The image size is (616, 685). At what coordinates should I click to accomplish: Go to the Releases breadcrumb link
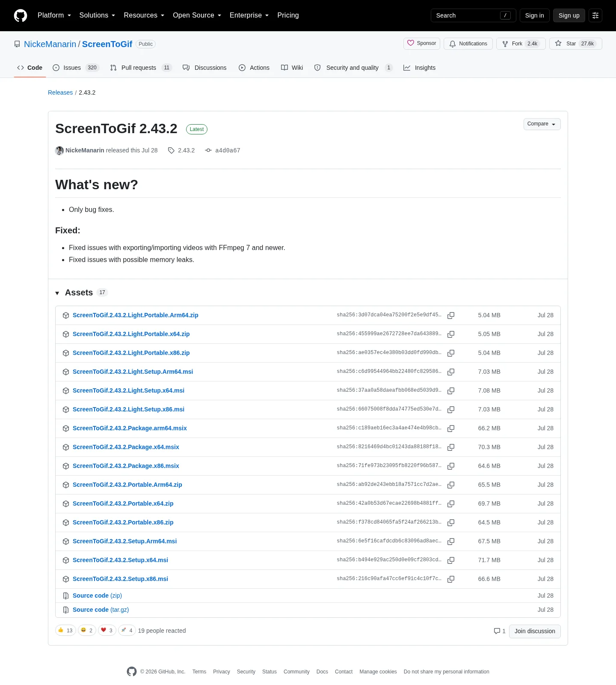(60, 92)
